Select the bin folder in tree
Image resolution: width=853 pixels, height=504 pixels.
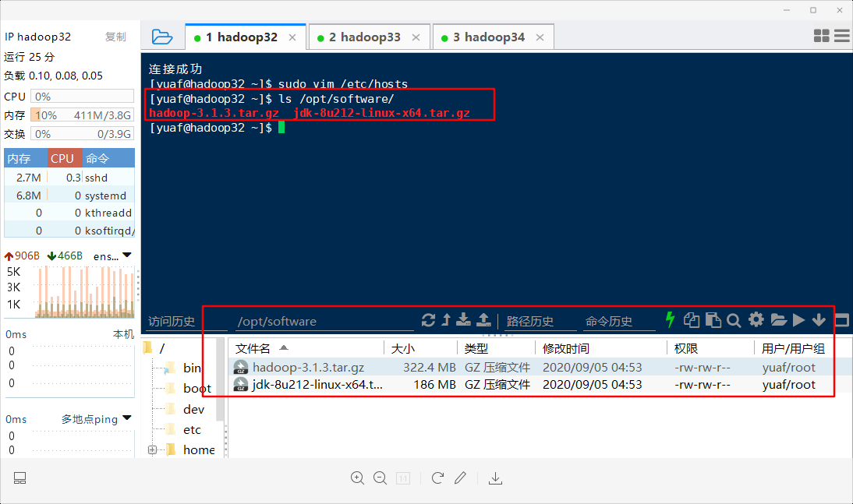click(192, 368)
